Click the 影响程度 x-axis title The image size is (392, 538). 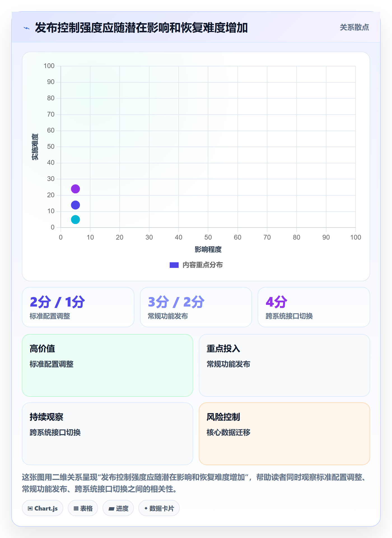click(208, 249)
